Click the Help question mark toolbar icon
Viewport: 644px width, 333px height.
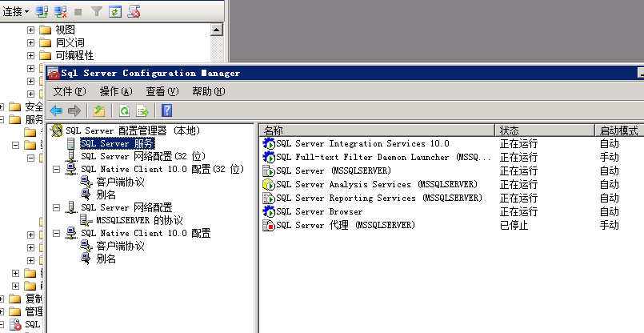[x=166, y=110]
